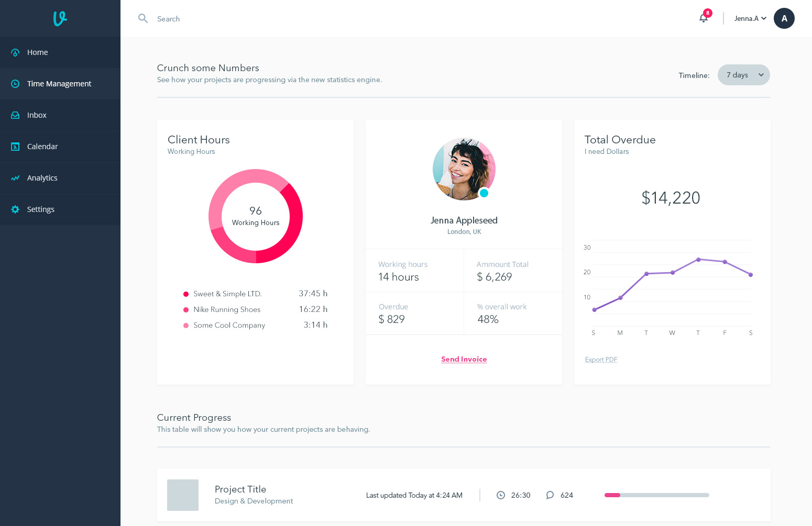Image resolution: width=812 pixels, height=526 pixels.
Task: Click the Send Invoice link
Action: coord(464,359)
